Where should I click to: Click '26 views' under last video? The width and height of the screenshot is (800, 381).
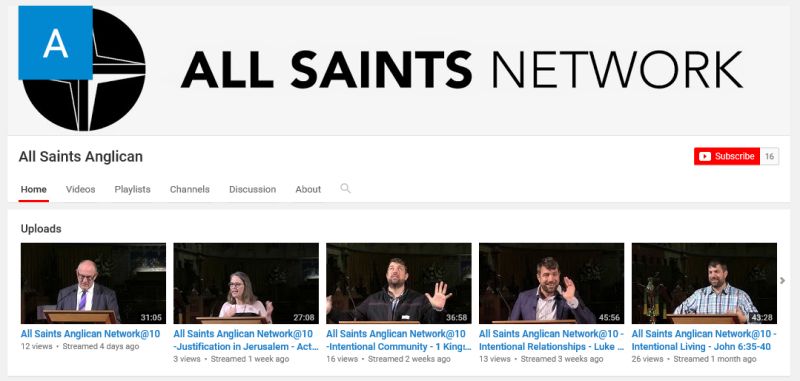click(648, 359)
